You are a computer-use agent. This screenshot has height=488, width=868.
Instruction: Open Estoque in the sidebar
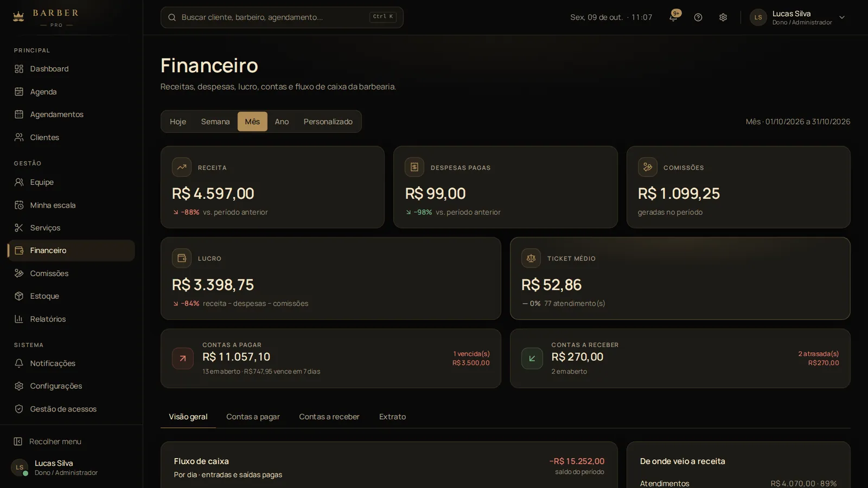click(71, 296)
